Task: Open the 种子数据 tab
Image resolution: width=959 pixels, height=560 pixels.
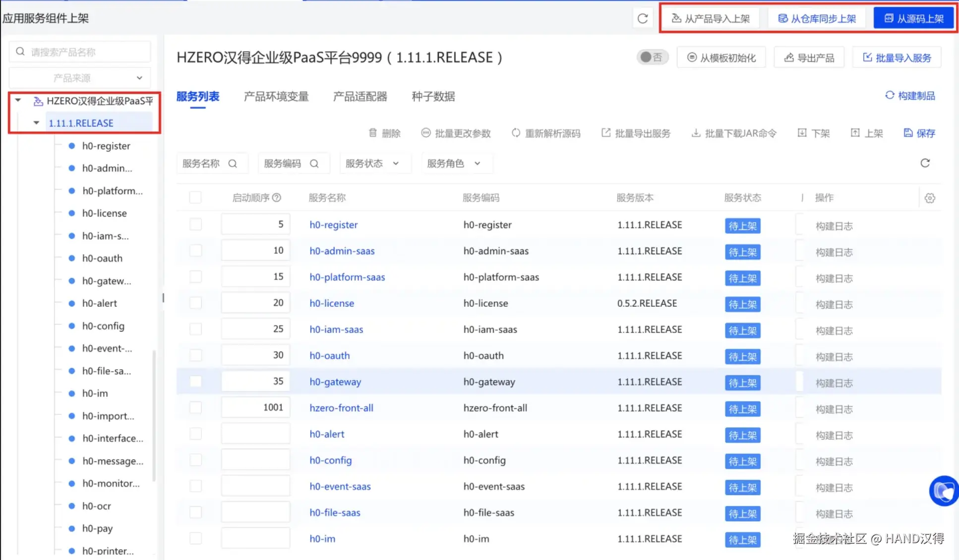Action: pos(433,96)
